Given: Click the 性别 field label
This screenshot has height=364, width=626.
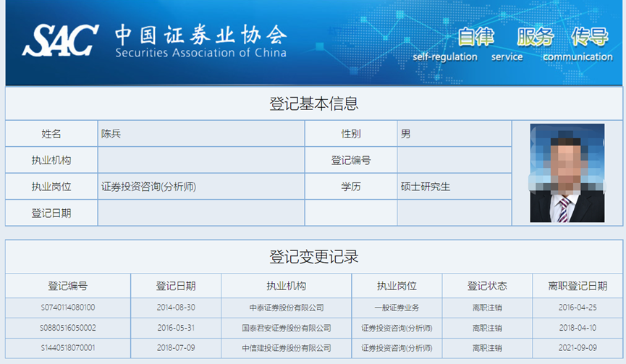Looking at the screenshot, I should click(350, 134).
